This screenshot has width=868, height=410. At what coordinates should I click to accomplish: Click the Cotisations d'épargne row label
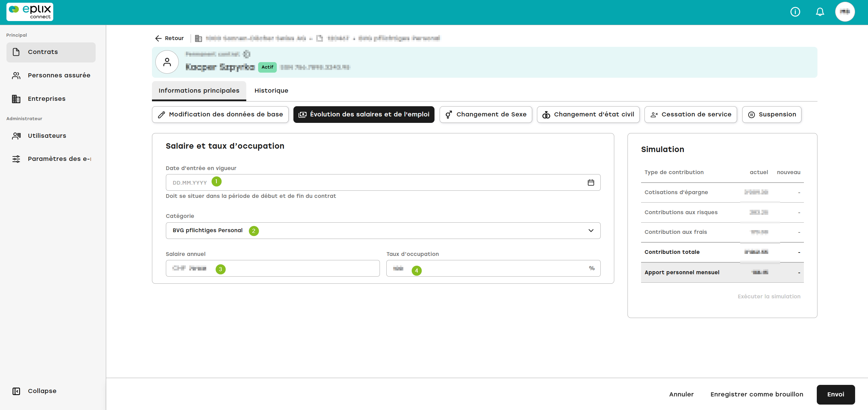(676, 192)
